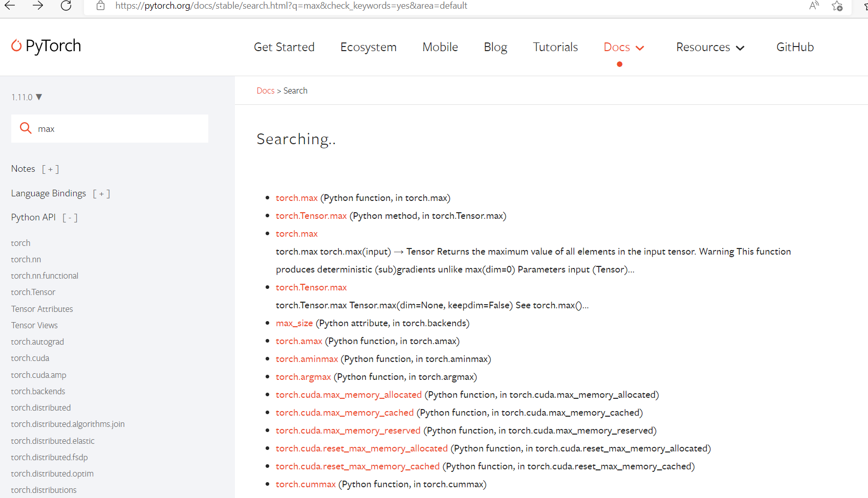Click the read aloud icon
Image resolution: width=868 pixels, height=498 pixels.
tap(814, 6)
